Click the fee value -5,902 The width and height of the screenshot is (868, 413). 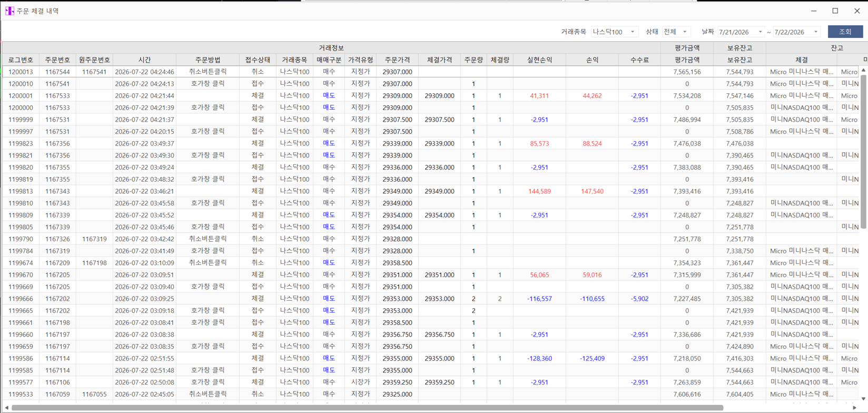pos(640,299)
